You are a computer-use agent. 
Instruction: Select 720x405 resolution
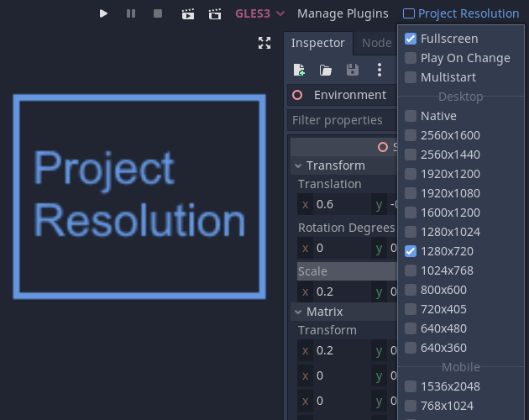click(x=411, y=309)
